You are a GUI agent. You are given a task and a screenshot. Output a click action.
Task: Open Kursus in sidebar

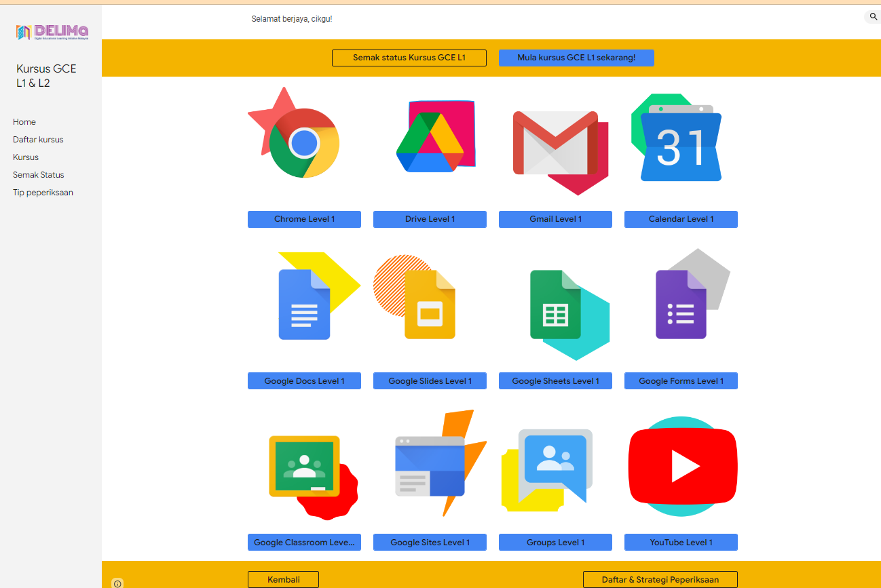tap(26, 157)
